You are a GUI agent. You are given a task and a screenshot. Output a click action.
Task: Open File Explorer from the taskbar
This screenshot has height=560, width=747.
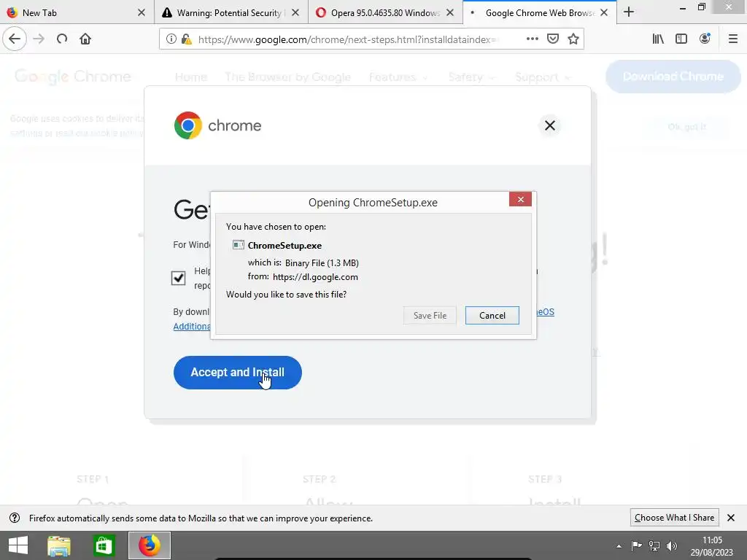tap(59, 545)
